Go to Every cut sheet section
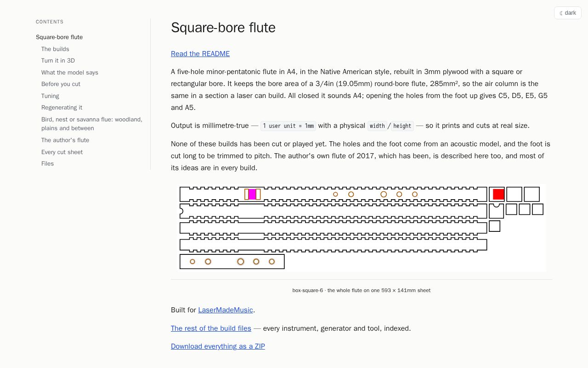588x368 pixels. pyautogui.click(x=62, y=152)
